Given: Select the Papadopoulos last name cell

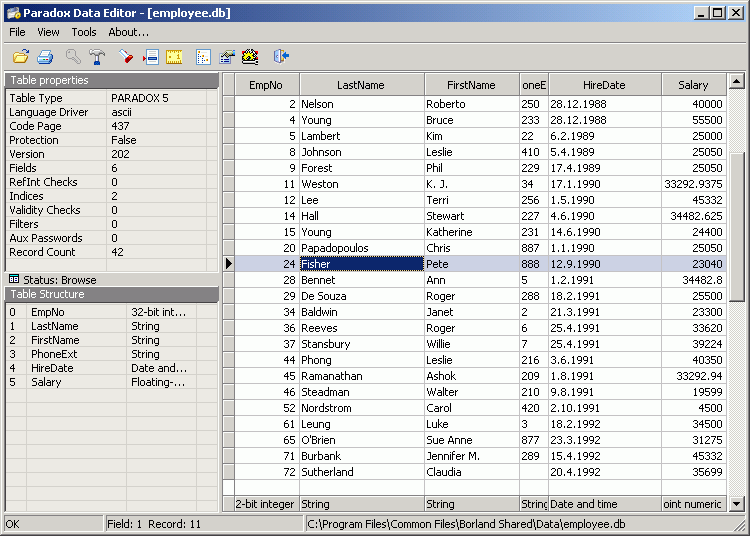Looking at the screenshot, I should point(362,248).
